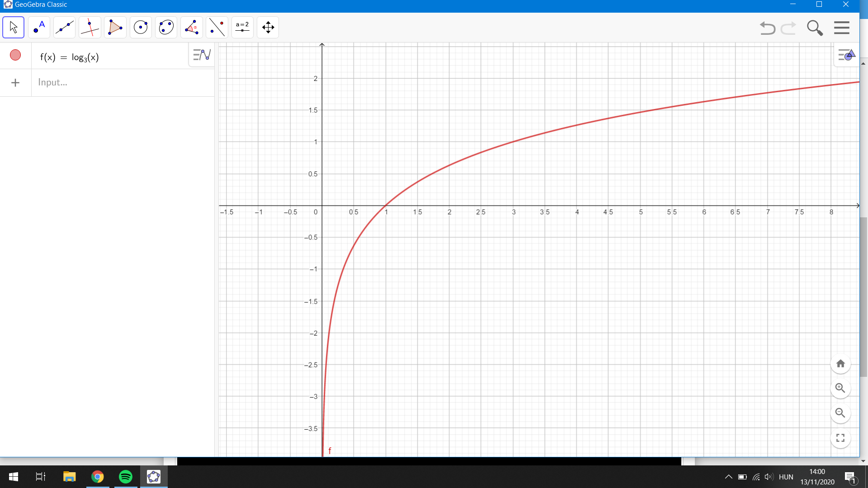Image resolution: width=868 pixels, height=488 pixels.
Task: Zoom in on the graph view
Action: [840, 388]
